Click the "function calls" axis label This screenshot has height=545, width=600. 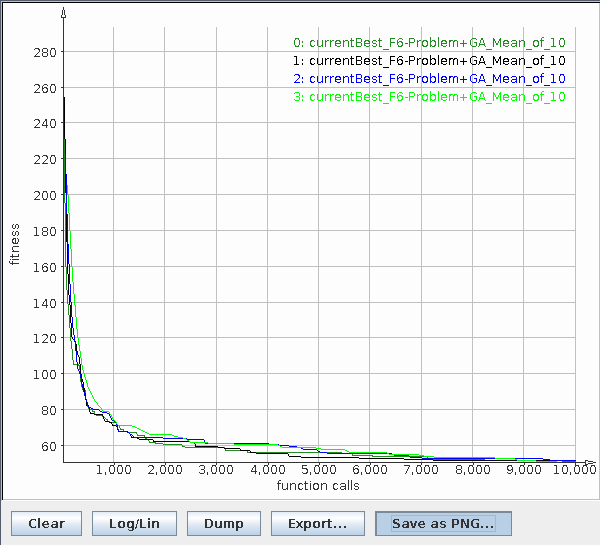coord(318,486)
